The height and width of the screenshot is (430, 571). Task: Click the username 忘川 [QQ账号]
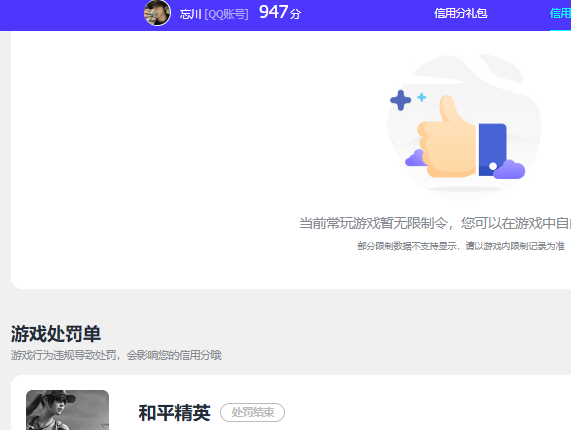(214, 14)
